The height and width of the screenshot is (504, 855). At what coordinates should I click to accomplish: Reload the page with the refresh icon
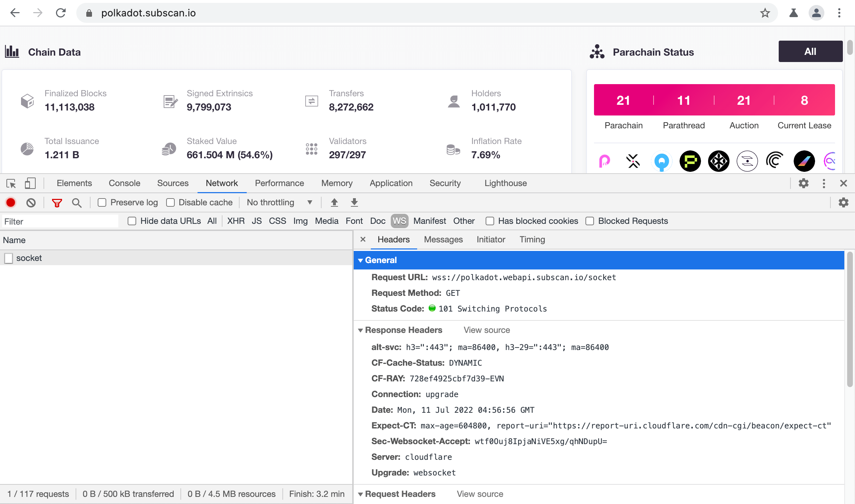pos(61,13)
